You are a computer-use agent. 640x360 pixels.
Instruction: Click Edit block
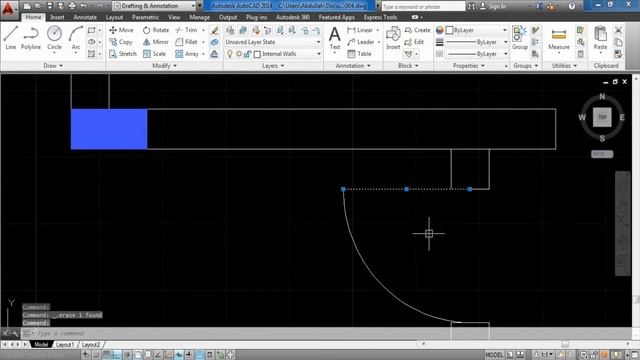point(414,42)
